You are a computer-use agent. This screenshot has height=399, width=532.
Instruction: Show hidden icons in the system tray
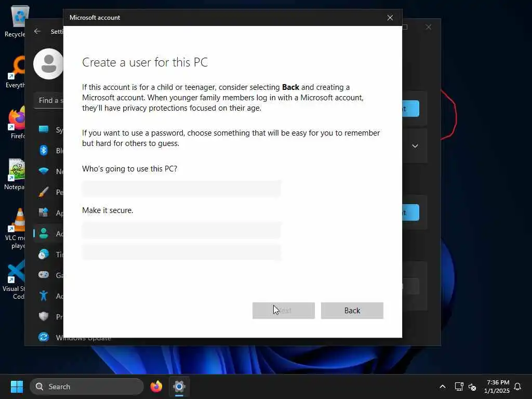[443, 387]
